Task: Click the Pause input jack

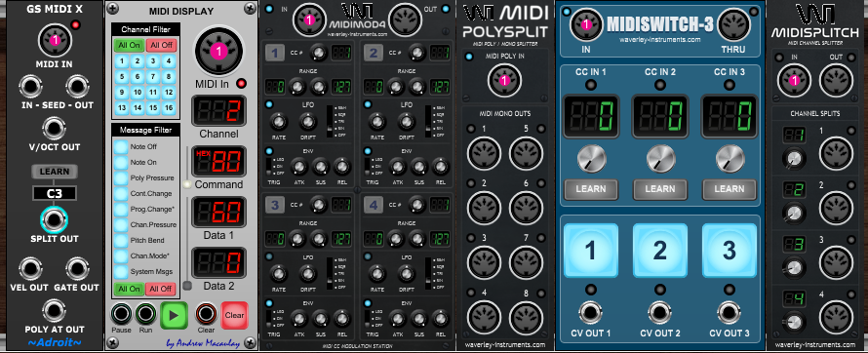Action: (121, 314)
